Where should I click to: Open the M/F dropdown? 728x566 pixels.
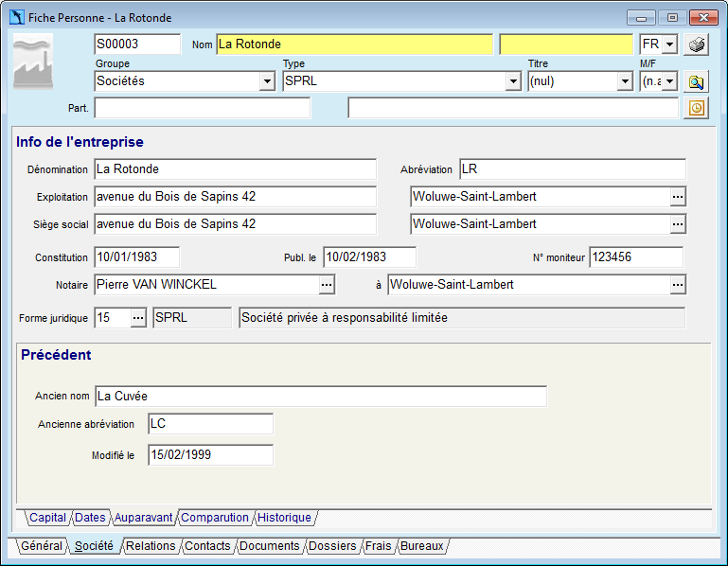point(669,81)
